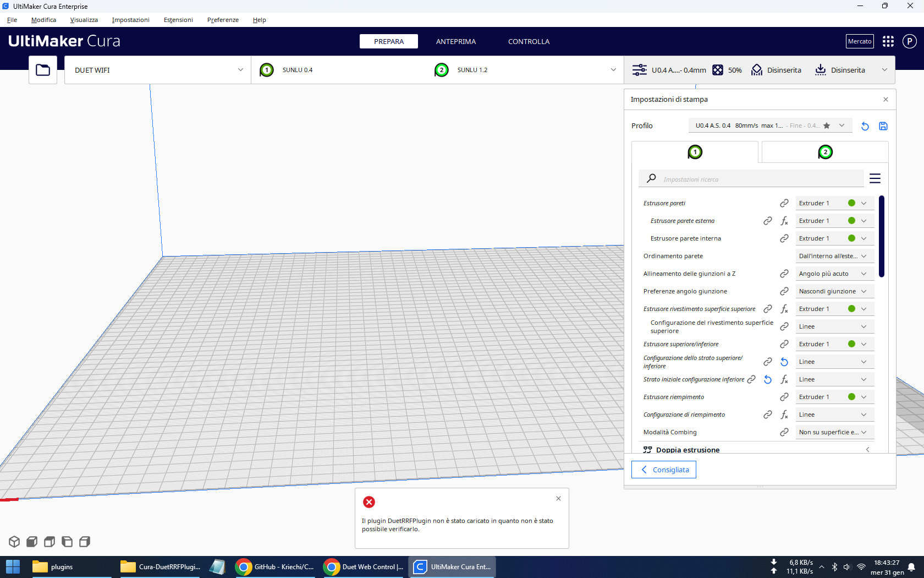The width and height of the screenshot is (924, 578).
Task: Open the Impostazioni menu
Action: click(130, 20)
